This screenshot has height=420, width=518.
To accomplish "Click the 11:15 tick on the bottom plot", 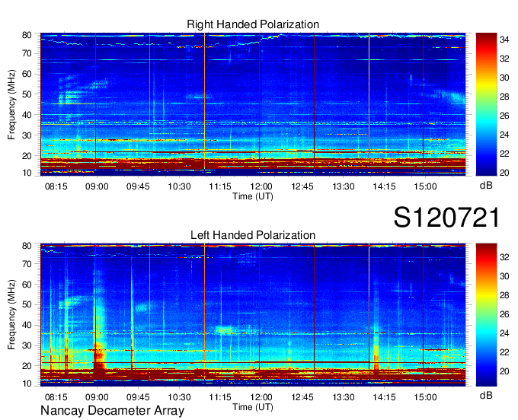I will coord(220,397).
